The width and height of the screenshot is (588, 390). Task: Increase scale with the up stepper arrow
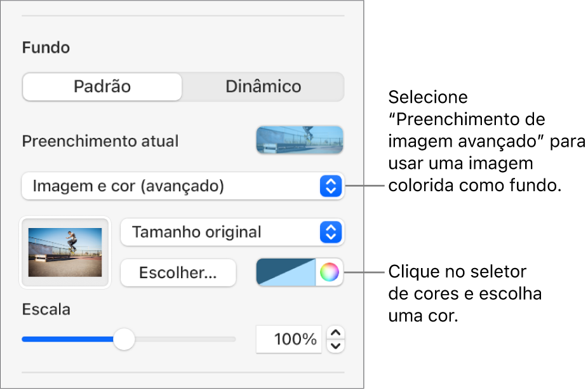pos(337,332)
